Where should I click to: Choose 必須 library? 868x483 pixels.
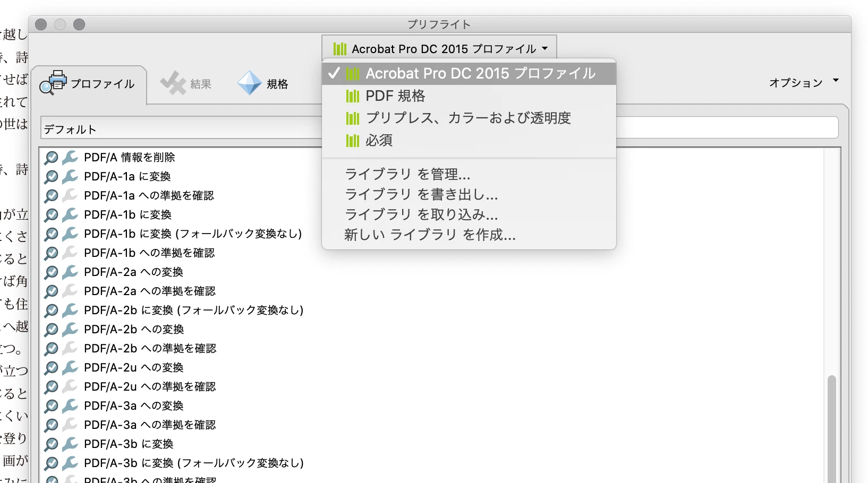coord(469,141)
